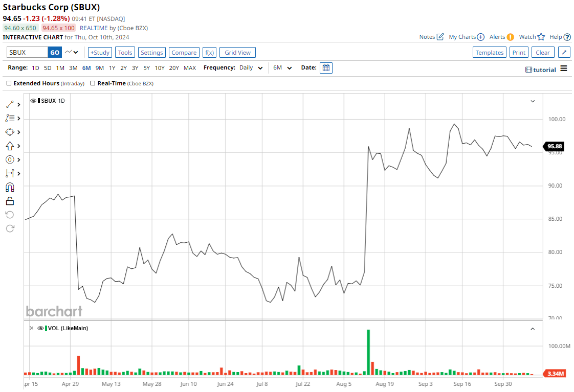Expand arrow marker options chevron
The width and height of the screenshot is (574, 392).
(x=18, y=146)
